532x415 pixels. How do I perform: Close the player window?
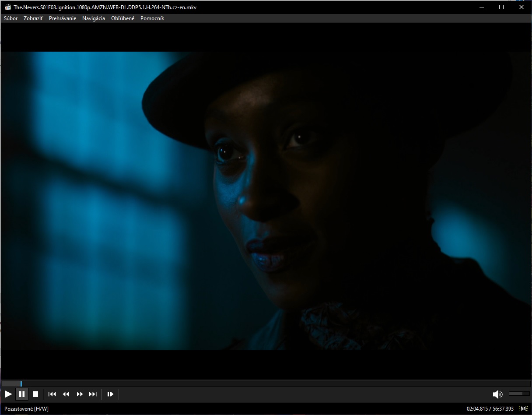coord(521,7)
